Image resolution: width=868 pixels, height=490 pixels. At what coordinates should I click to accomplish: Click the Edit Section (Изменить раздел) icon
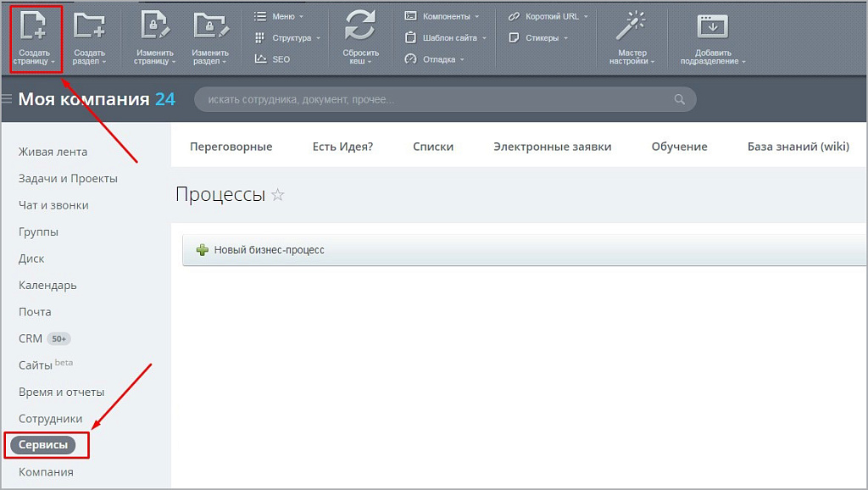[210, 27]
